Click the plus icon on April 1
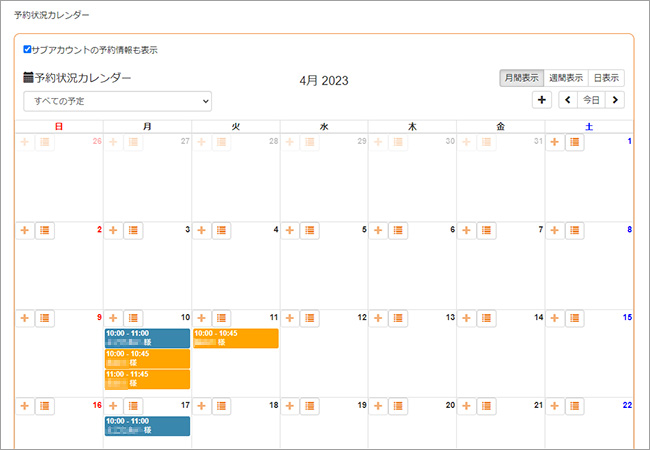Screen dimensions: 650x450 click(555, 143)
